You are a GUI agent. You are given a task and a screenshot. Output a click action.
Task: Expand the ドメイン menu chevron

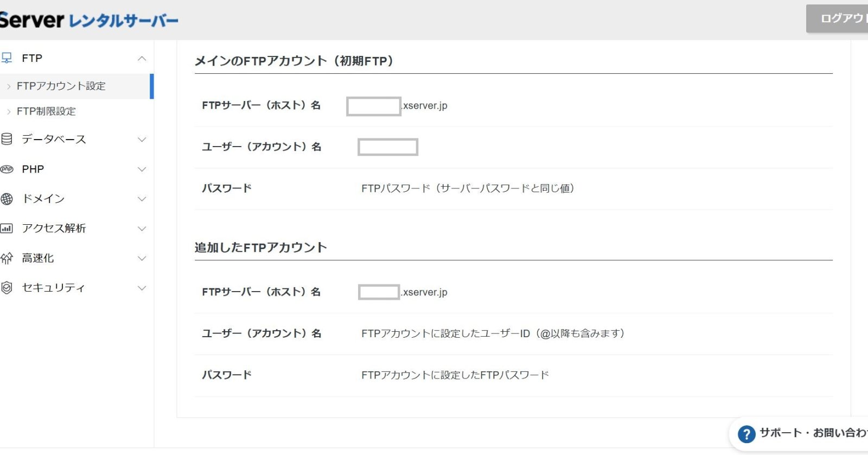coord(142,199)
